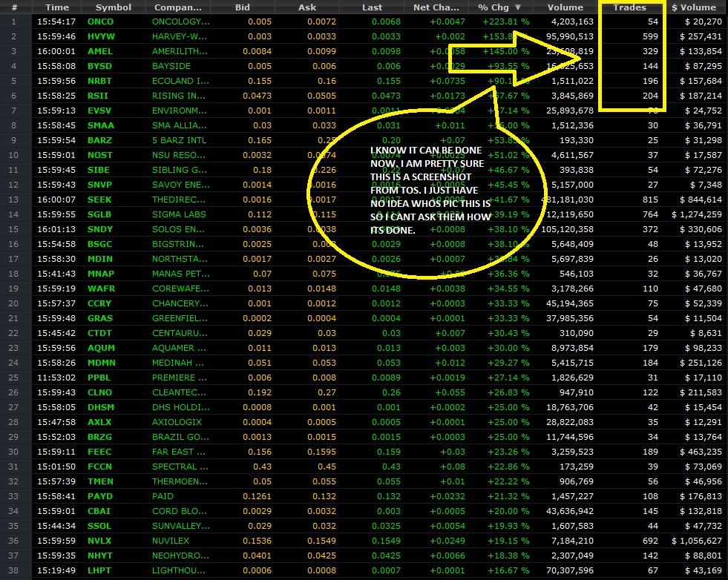
Task: Click the Time column header
Action: (x=57, y=7)
